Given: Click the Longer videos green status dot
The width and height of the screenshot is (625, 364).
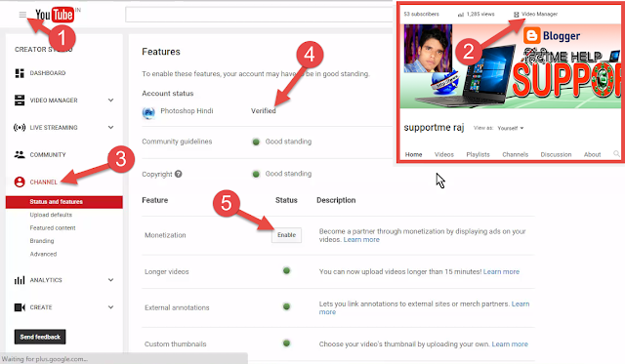Looking at the screenshot, I should [286, 271].
